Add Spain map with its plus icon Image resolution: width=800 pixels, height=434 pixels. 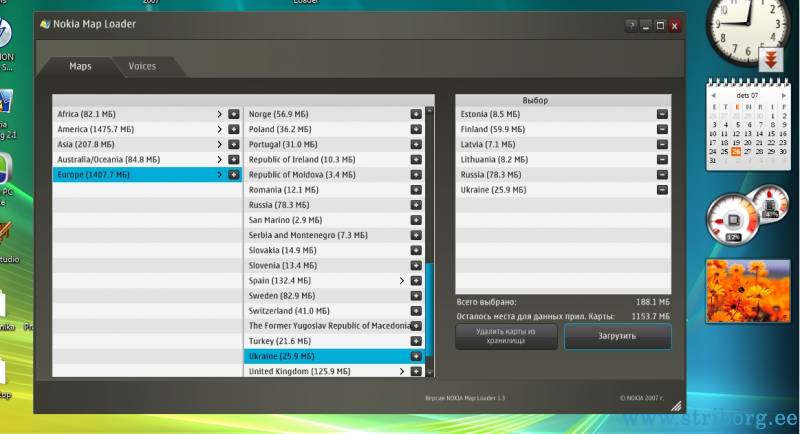[416, 280]
